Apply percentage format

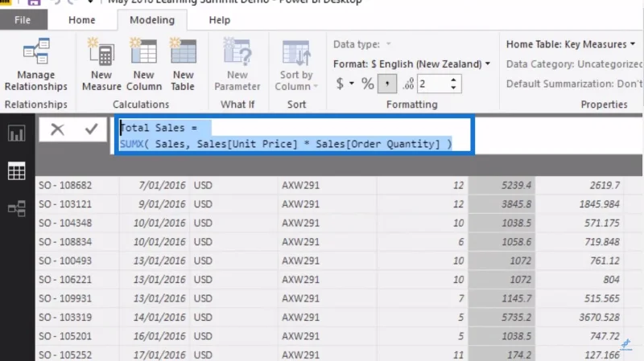click(x=368, y=84)
